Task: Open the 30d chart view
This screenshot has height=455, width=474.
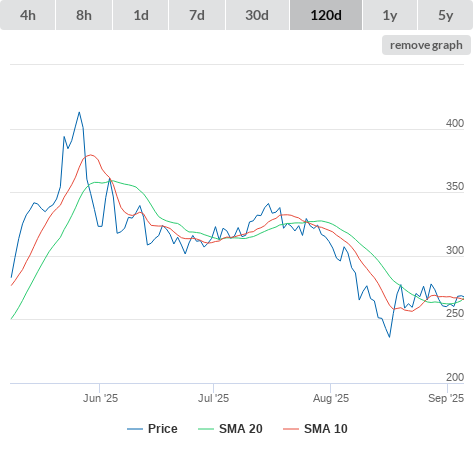Action: (x=257, y=15)
